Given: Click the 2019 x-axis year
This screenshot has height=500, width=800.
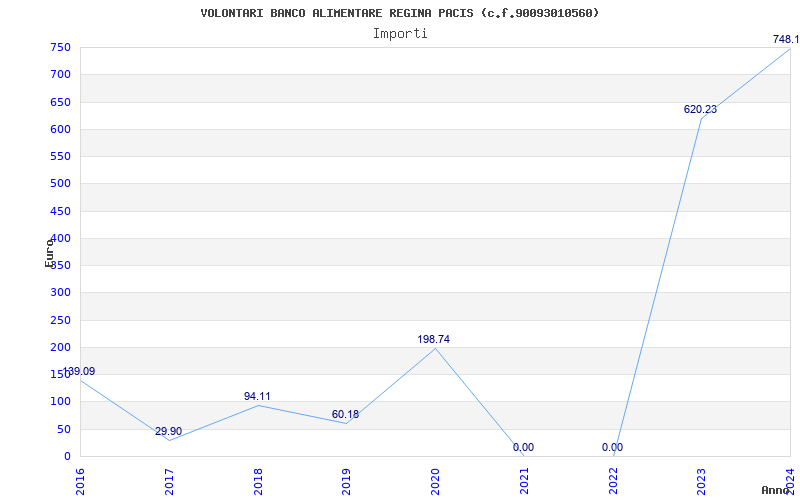Looking at the screenshot, I should 346,482.
